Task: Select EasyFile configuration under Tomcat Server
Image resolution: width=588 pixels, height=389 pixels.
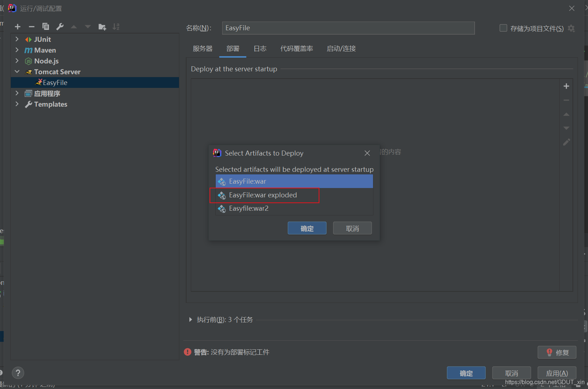Action: click(95, 82)
